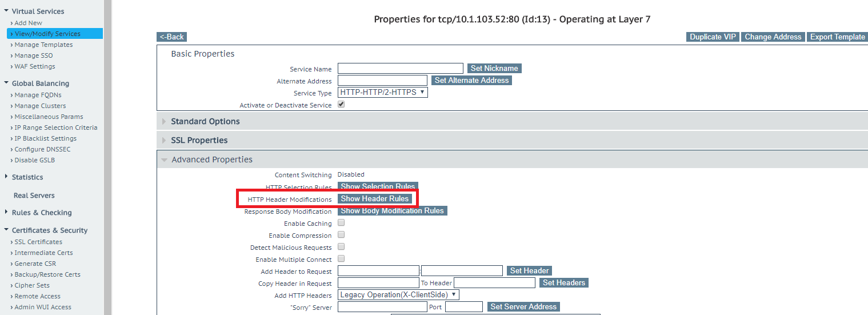Click the Set Header button
Viewport: 868px width, 315px height.
click(x=529, y=270)
